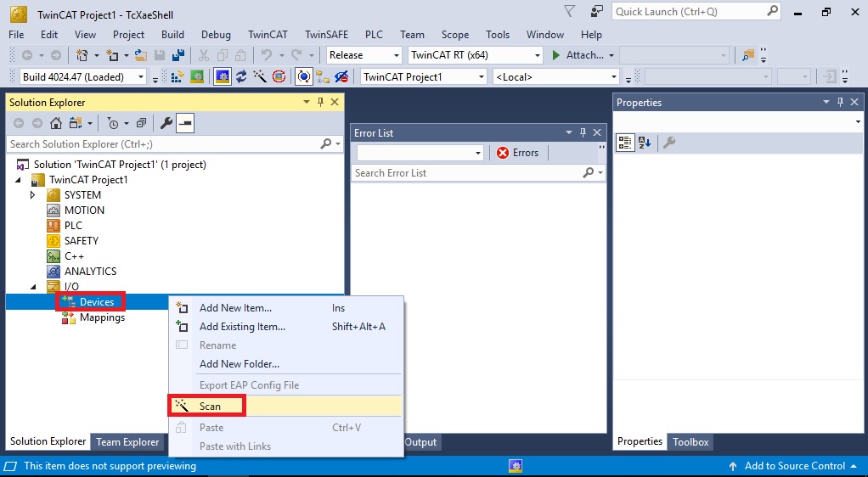
Task: Click the Show Realtime Usage icon
Action: (178, 76)
